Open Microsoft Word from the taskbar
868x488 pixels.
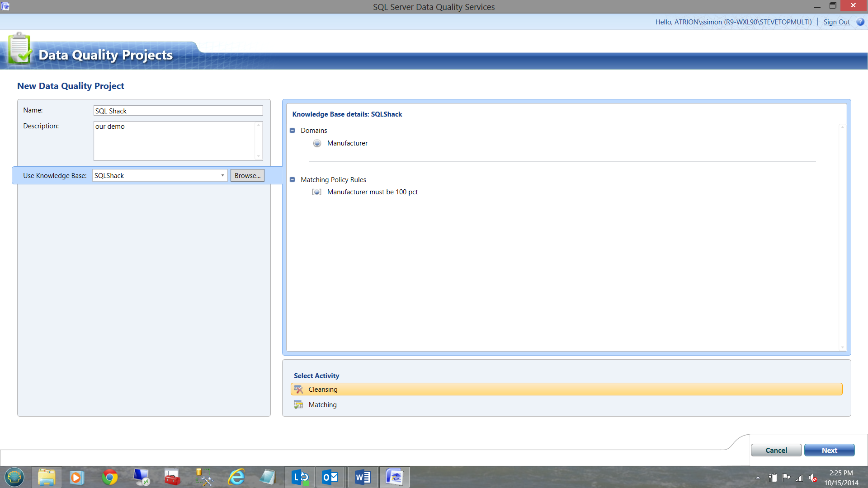363,477
